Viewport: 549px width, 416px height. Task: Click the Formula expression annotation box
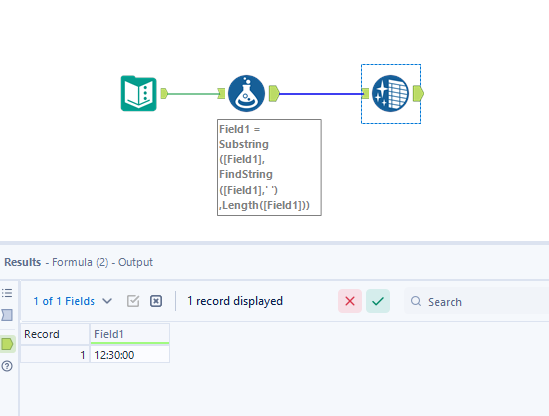pos(269,167)
